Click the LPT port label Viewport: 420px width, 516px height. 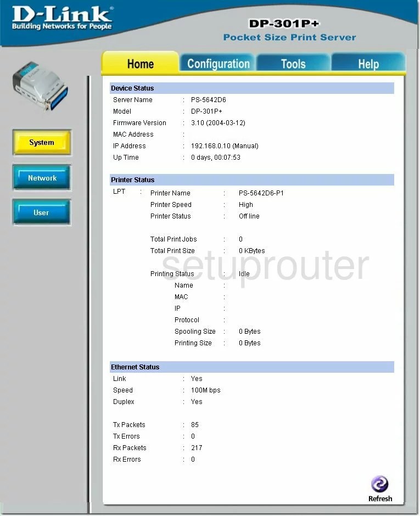click(119, 192)
